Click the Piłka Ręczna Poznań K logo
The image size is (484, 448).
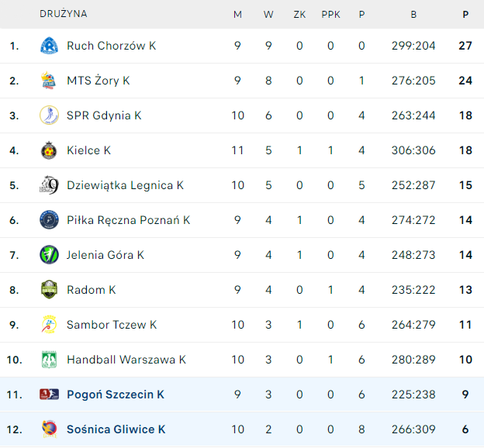click(x=49, y=220)
